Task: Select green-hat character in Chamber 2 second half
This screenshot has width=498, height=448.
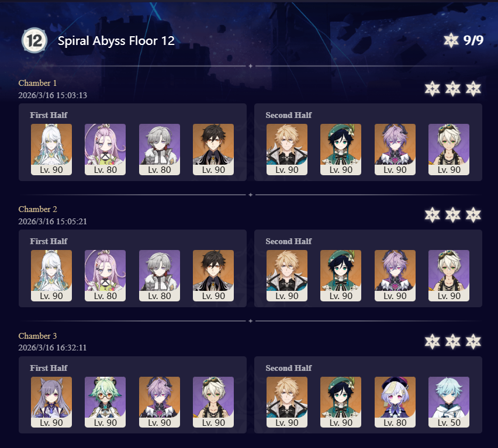Action: pos(341,276)
